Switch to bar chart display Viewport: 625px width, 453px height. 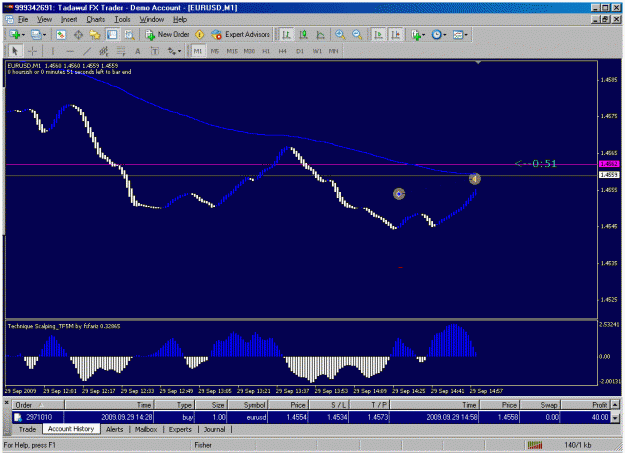point(286,35)
